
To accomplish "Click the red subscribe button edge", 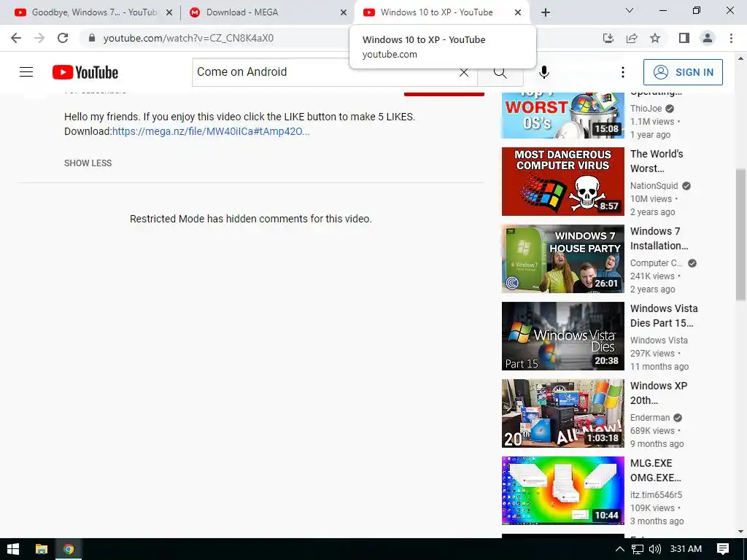I will [444, 94].
